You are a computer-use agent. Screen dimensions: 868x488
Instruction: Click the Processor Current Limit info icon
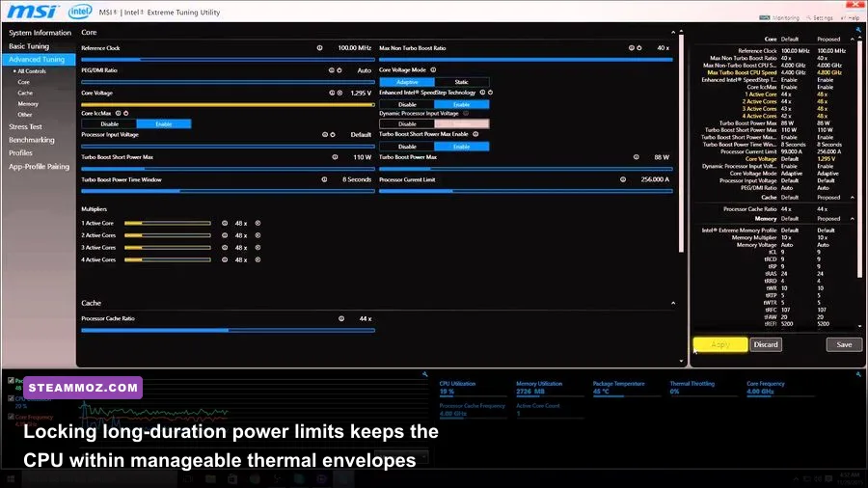623,179
